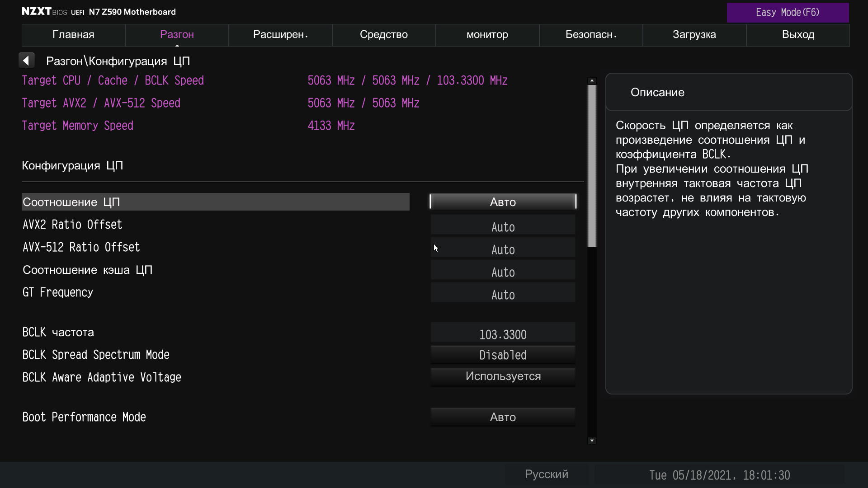
Task: Edit BCLK частота value field
Action: 503,333
